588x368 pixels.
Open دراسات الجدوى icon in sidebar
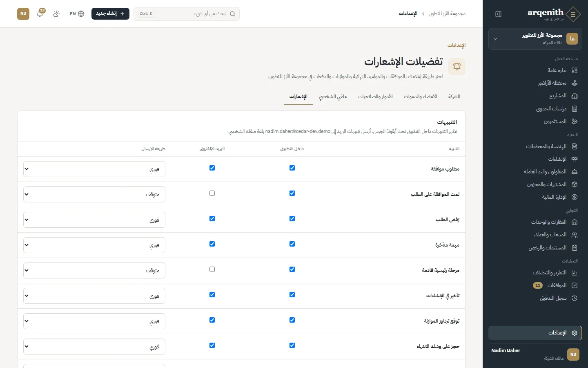coord(575,109)
